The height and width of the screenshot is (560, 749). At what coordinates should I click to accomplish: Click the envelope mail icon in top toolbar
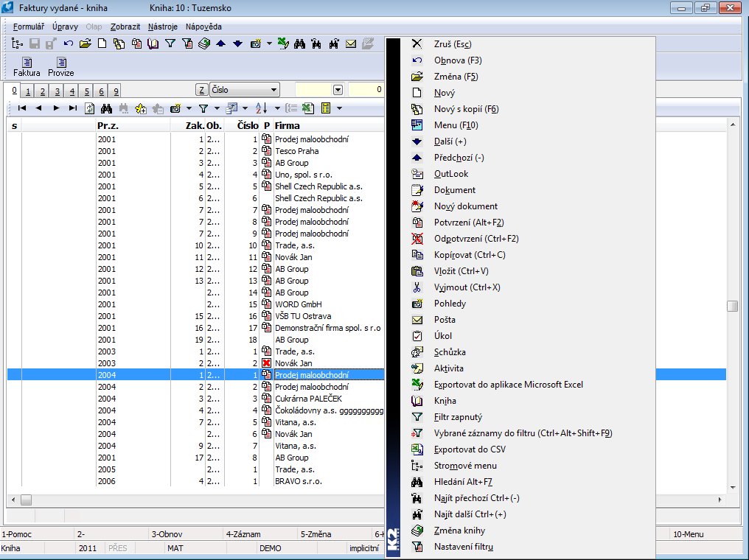pos(351,43)
